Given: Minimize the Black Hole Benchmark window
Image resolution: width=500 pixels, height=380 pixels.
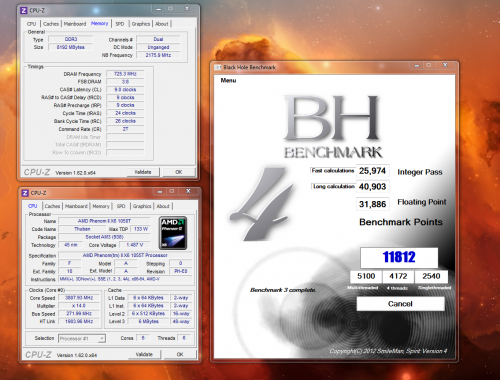Looking at the screenshot, I should tap(417, 65).
